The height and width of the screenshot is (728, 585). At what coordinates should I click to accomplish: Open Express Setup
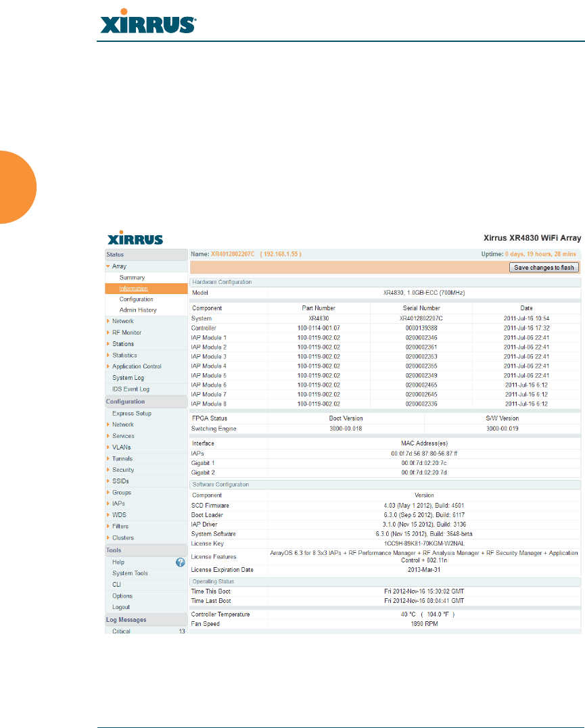[x=131, y=413]
